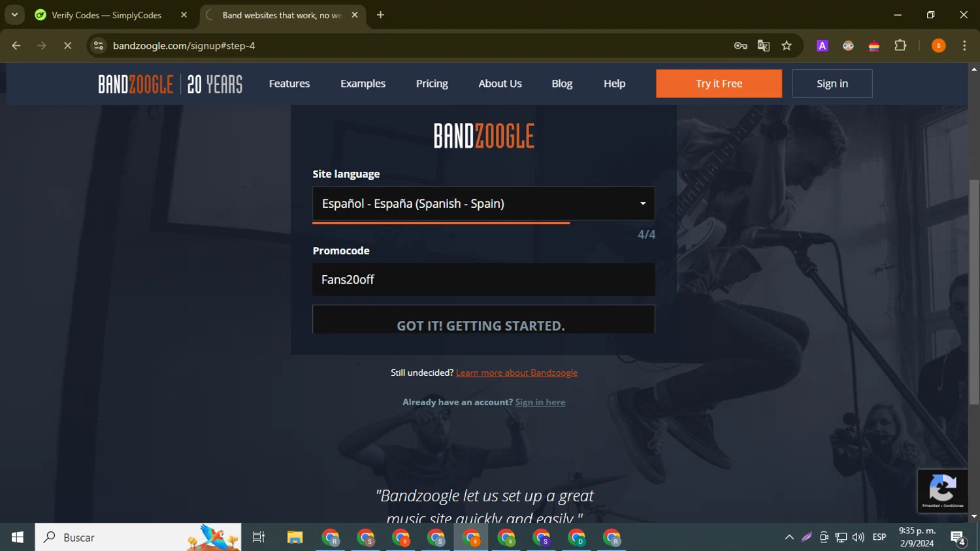Open the saved passwords key icon
The width and height of the screenshot is (980, 551).
[x=740, y=46]
